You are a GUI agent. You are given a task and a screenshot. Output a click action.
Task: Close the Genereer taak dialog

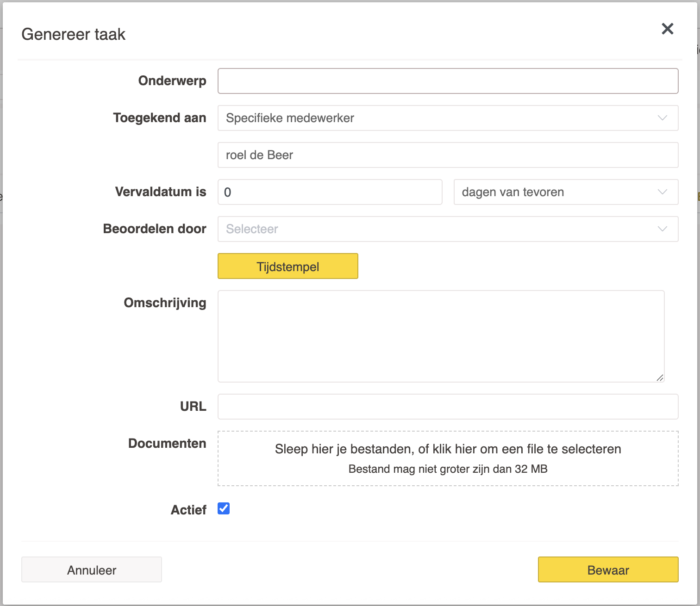point(667,29)
